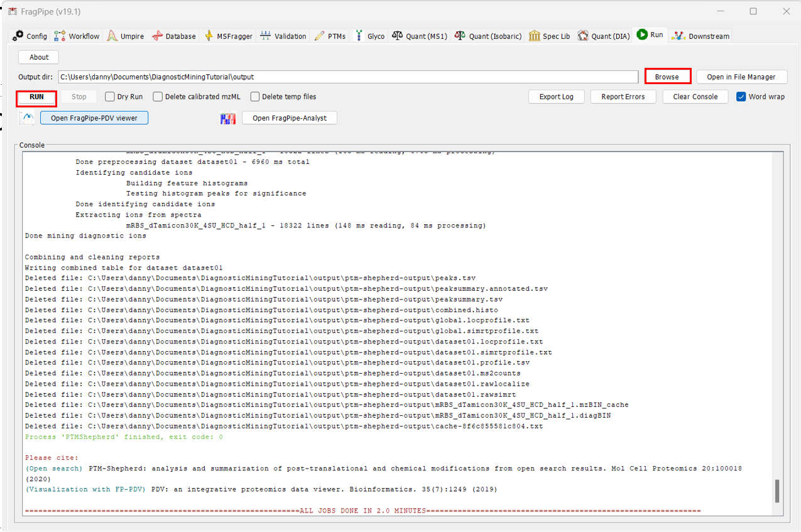Browse for an output directory
This screenshot has width=801, height=532.
[x=667, y=77]
